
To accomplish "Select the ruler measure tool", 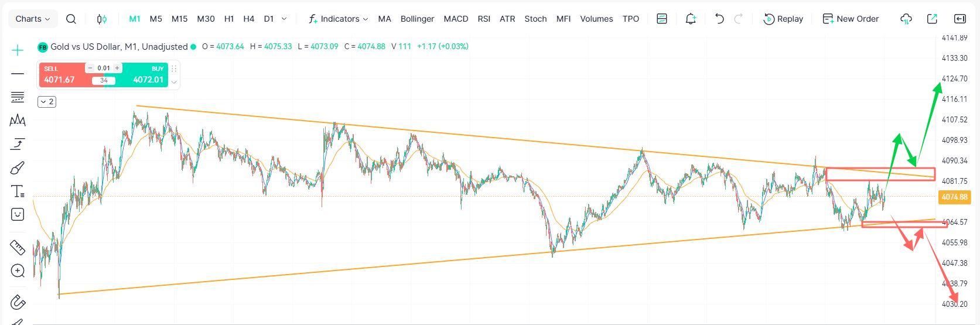I will (18, 248).
